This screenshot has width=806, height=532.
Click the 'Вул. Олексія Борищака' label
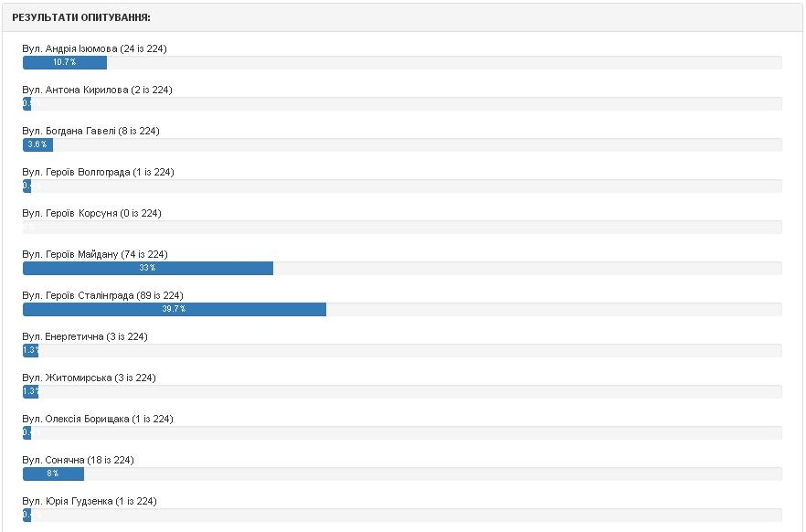[98, 419]
